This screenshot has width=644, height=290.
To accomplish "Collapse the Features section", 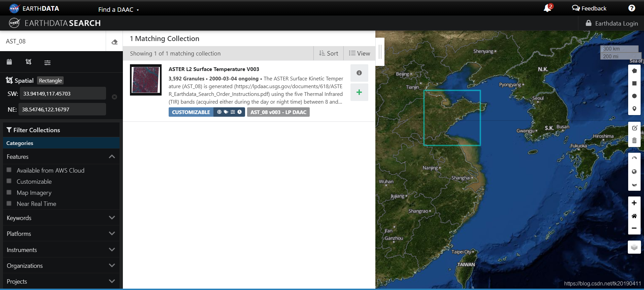I will coord(61,157).
